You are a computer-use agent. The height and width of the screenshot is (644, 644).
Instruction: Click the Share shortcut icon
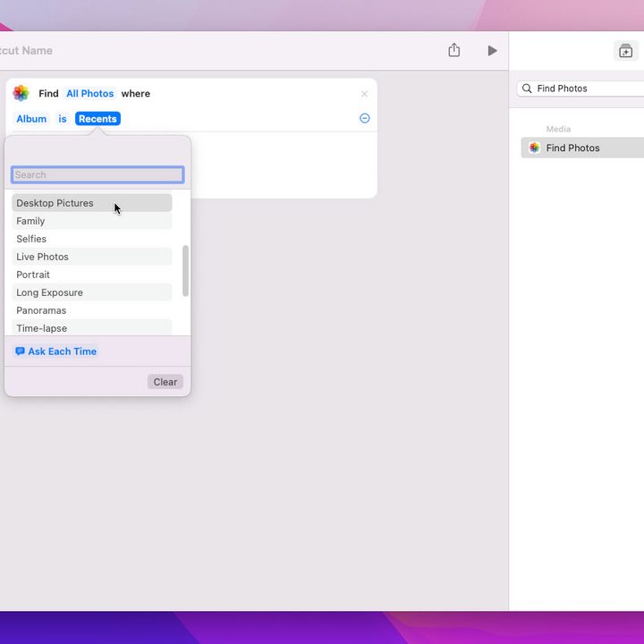[x=453, y=50]
